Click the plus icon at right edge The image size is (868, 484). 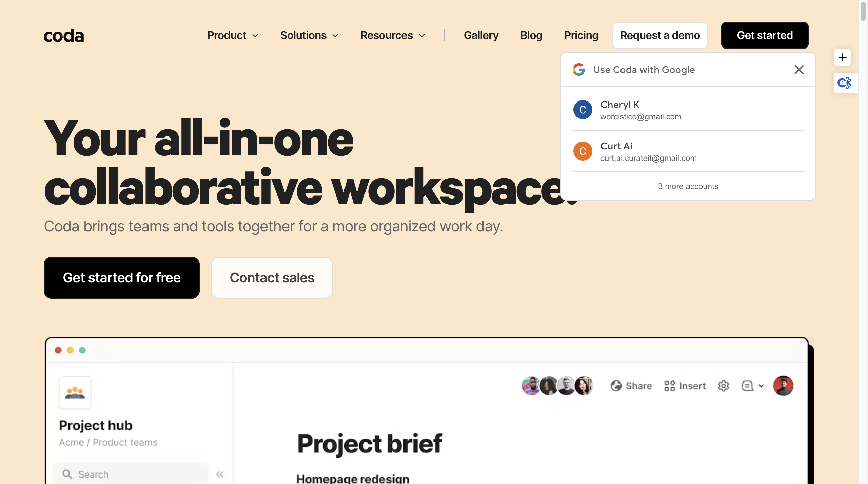pos(843,57)
